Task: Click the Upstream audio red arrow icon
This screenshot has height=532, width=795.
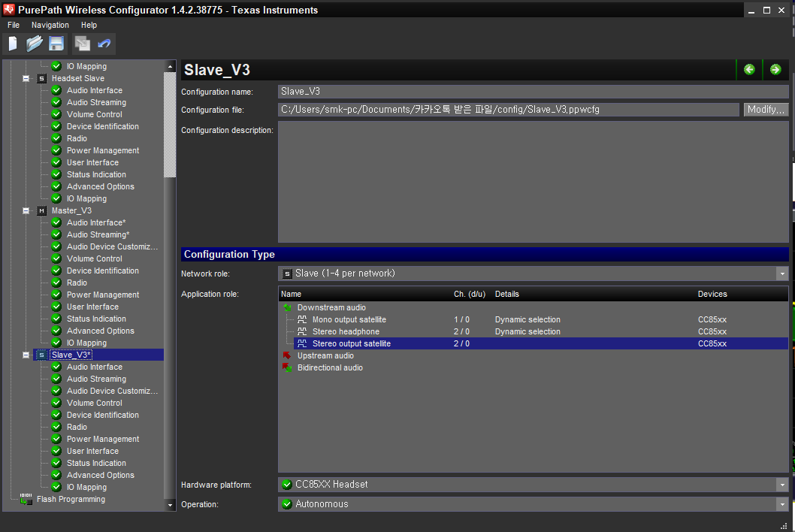Action: click(x=288, y=355)
